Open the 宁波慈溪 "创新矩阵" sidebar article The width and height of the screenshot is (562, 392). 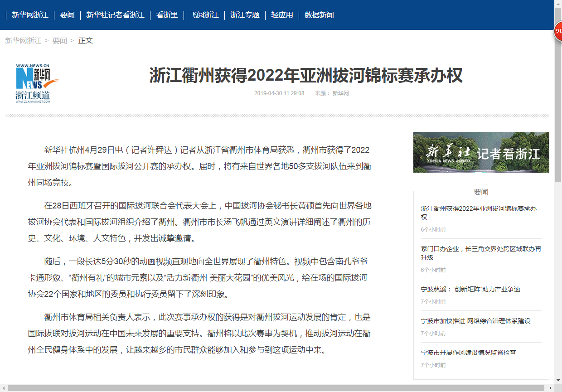coord(470,289)
